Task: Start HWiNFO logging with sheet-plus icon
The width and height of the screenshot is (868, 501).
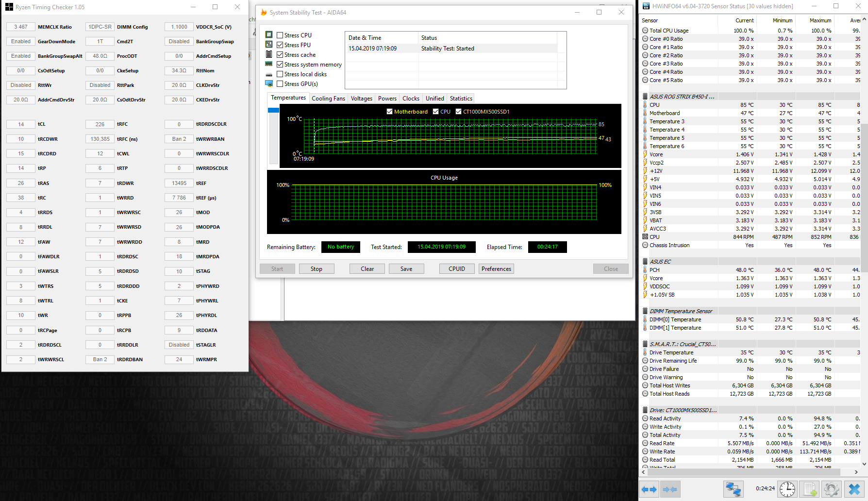Action: click(x=810, y=489)
